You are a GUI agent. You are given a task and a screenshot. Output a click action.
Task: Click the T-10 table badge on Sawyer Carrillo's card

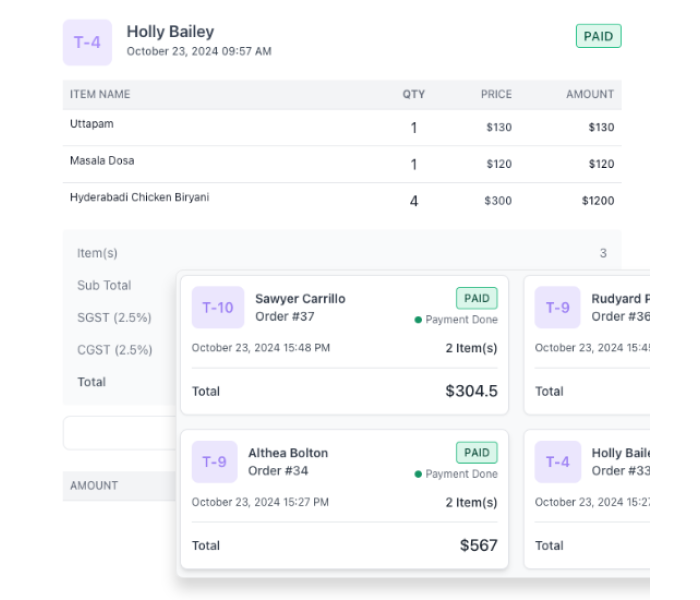[x=217, y=307]
